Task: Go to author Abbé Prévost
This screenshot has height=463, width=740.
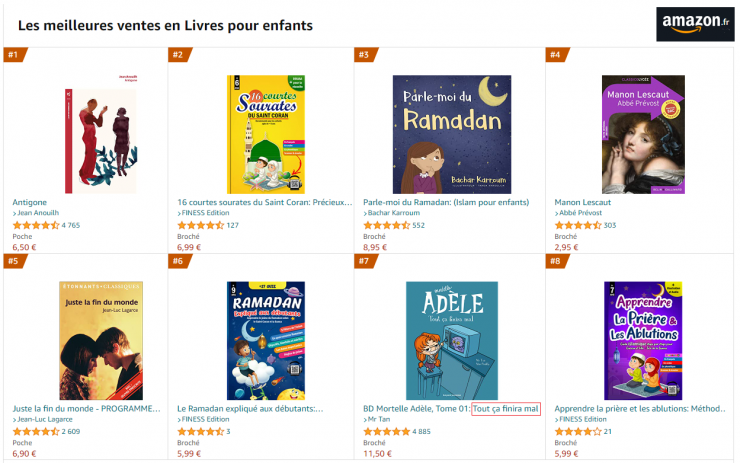Action: point(582,213)
